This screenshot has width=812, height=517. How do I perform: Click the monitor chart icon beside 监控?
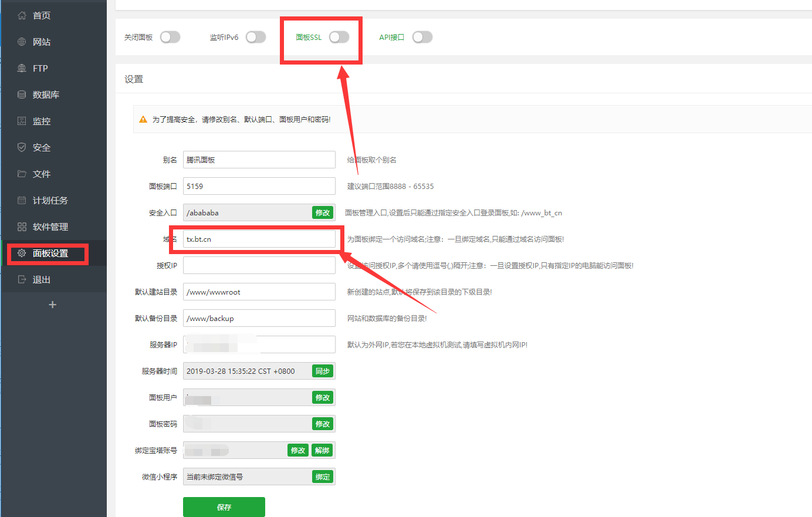22,121
